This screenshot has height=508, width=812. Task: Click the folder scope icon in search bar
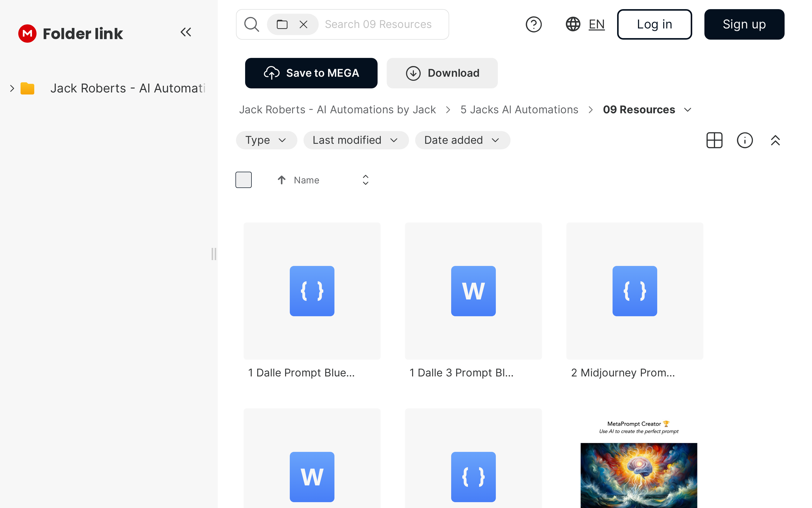(x=282, y=24)
